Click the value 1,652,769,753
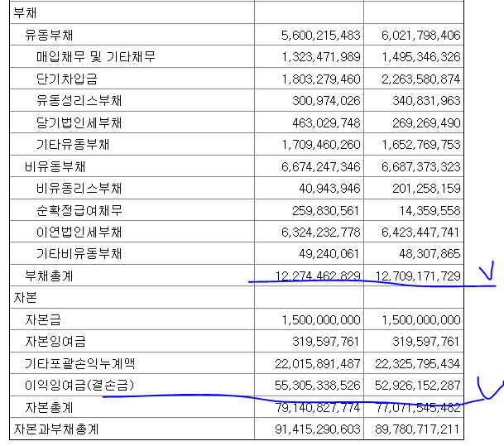Viewport: 504px width, 446px height. (421, 144)
